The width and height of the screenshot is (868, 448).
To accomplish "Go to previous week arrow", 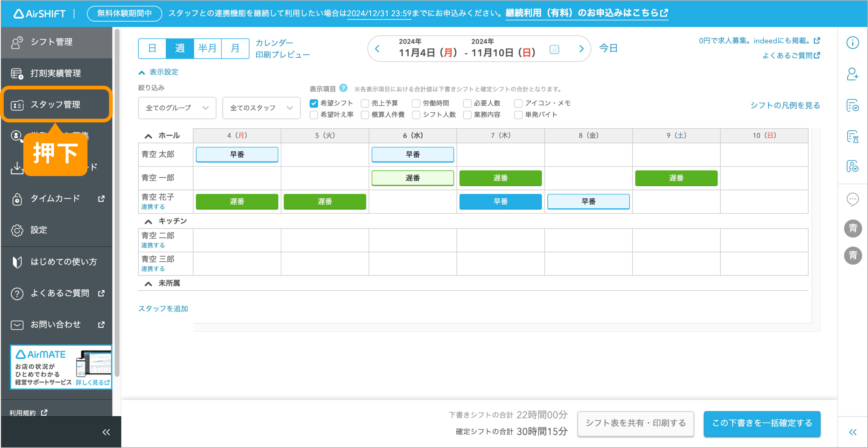I will click(377, 49).
